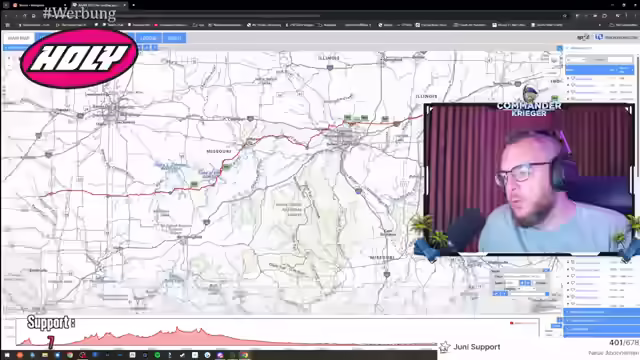Select the highlighted blue row in sidebar
This screenshot has height=360, width=640.
click(600, 70)
